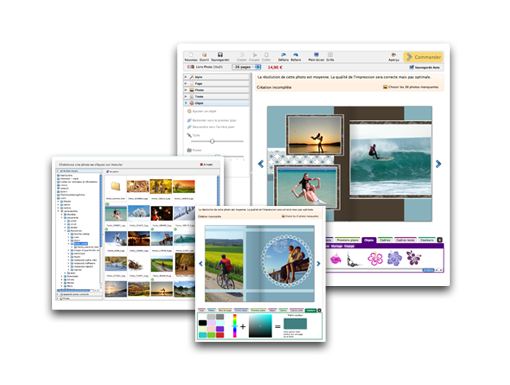This screenshot has width=510, height=385.
Task: Click the dark collapse button beside Couleurs tab
Action: (x=440, y=240)
